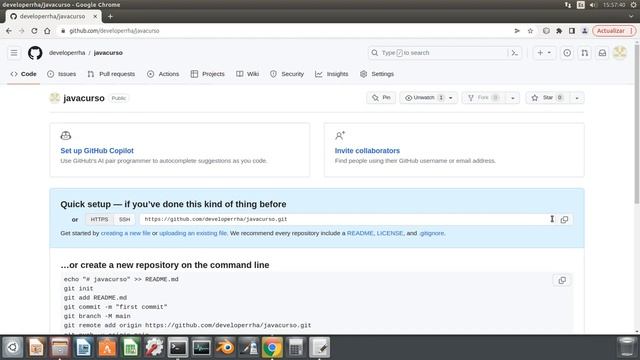Copy the repository URL to clipboard
640x360 pixels.
[564, 219]
